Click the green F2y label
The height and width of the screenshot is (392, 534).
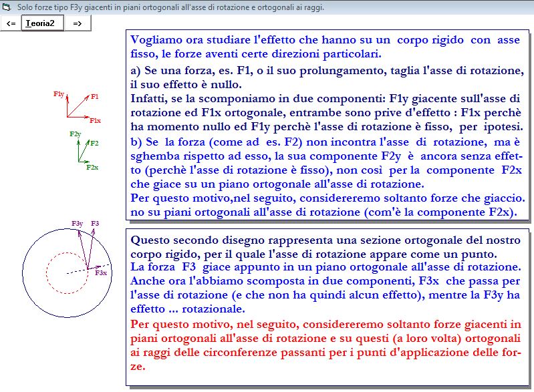pyautogui.click(x=76, y=134)
